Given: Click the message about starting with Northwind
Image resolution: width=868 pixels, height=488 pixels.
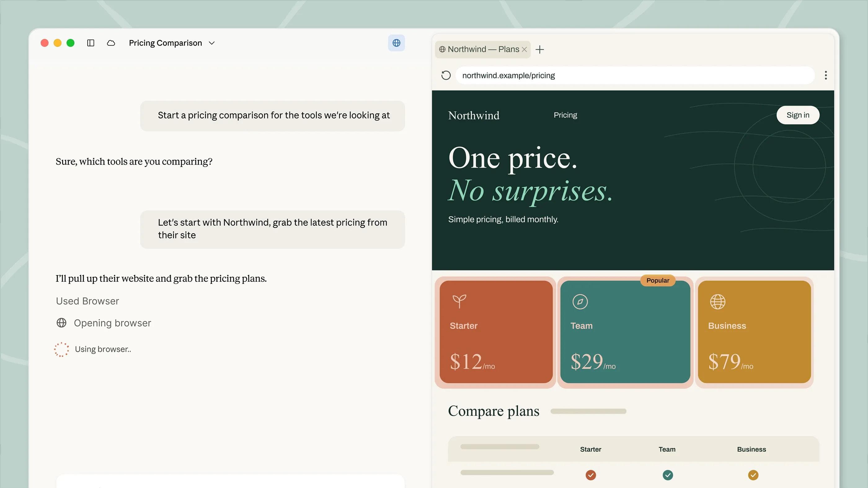Looking at the screenshot, I should (x=272, y=229).
